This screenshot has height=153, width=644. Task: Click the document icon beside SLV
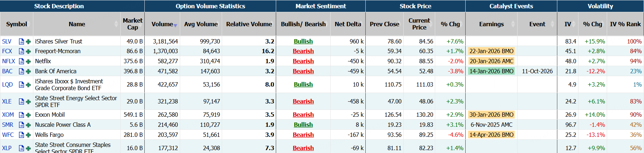coord(21,41)
